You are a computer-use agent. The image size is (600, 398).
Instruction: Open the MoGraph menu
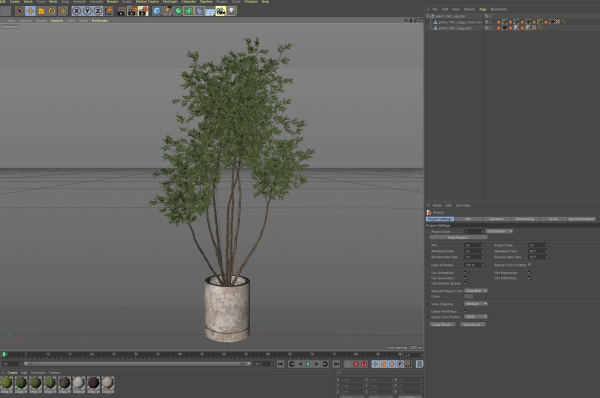point(170,2)
